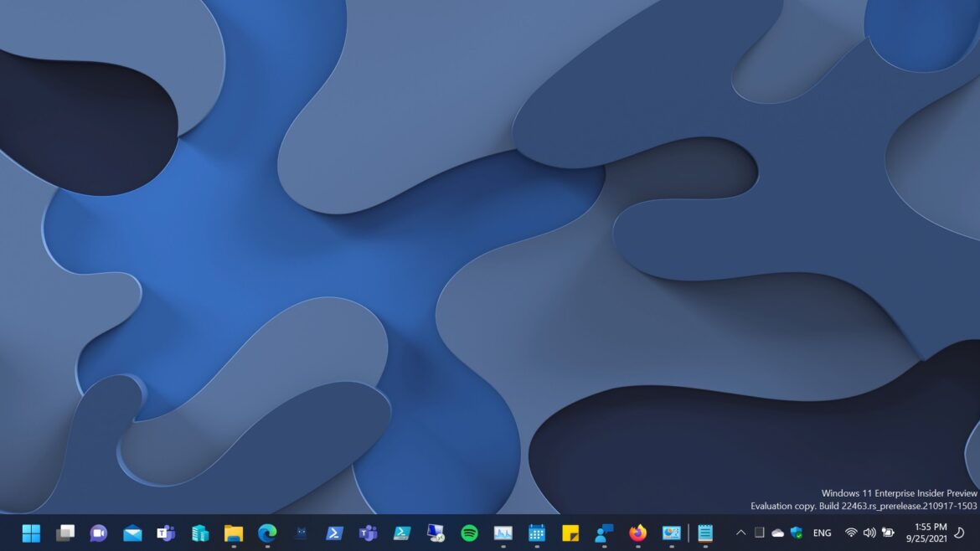Open the Windows Start menu

[x=31, y=533]
